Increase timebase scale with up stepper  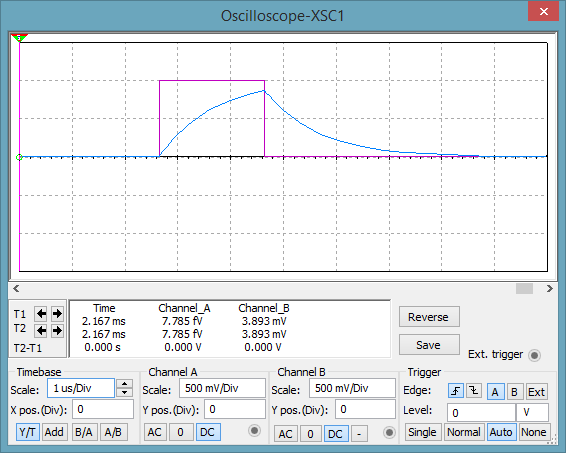[x=125, y=384]
